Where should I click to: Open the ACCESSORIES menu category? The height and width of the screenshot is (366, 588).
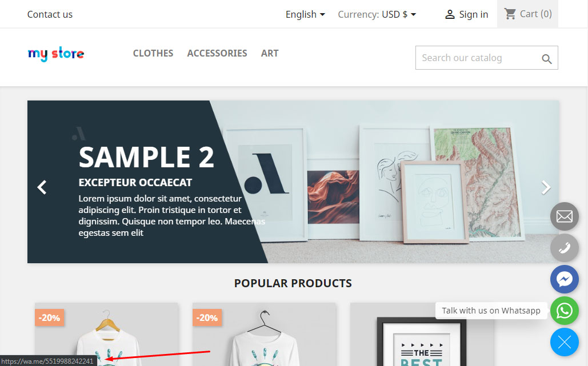(x=217, y=53)
